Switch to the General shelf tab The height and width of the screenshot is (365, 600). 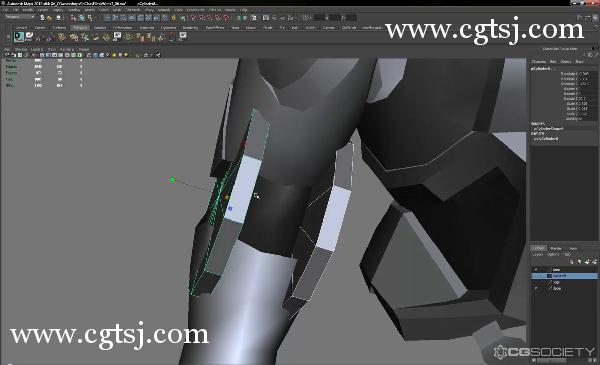(22, 28)
